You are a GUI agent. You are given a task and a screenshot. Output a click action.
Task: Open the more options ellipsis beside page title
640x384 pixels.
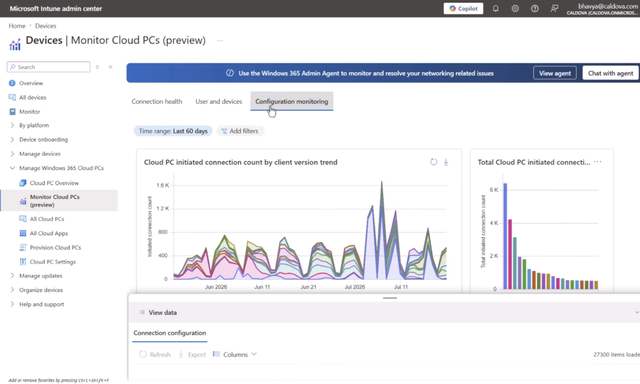pos(220,40)
